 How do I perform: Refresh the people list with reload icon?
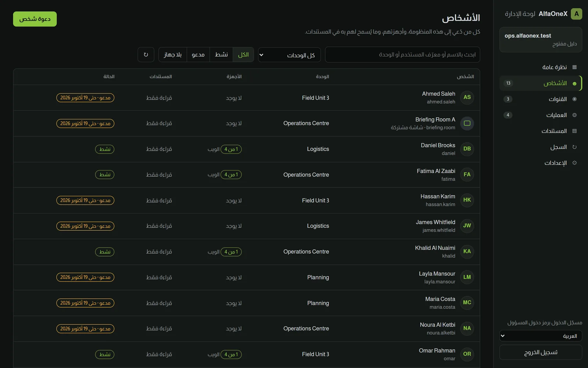pyautogui.click(x=146, y=54)
